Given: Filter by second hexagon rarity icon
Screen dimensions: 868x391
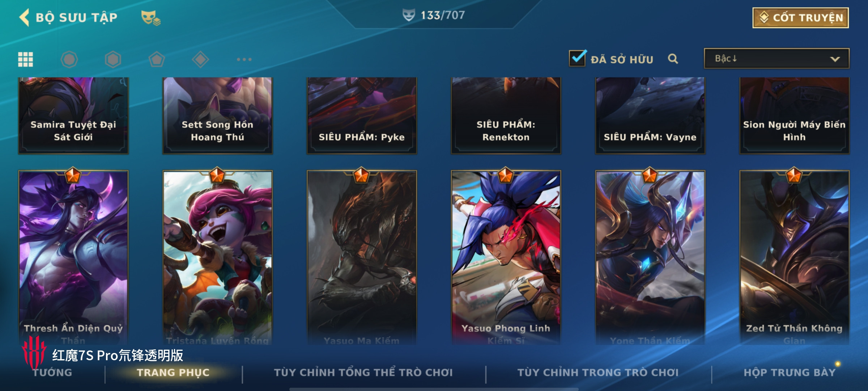Looking at the screenshot, I should point(113,59).
